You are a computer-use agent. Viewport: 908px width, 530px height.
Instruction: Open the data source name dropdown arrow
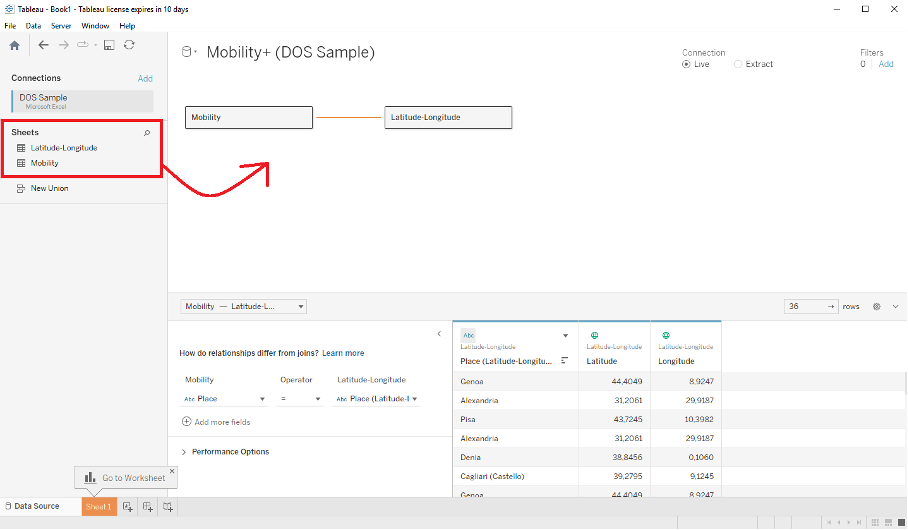196,52
